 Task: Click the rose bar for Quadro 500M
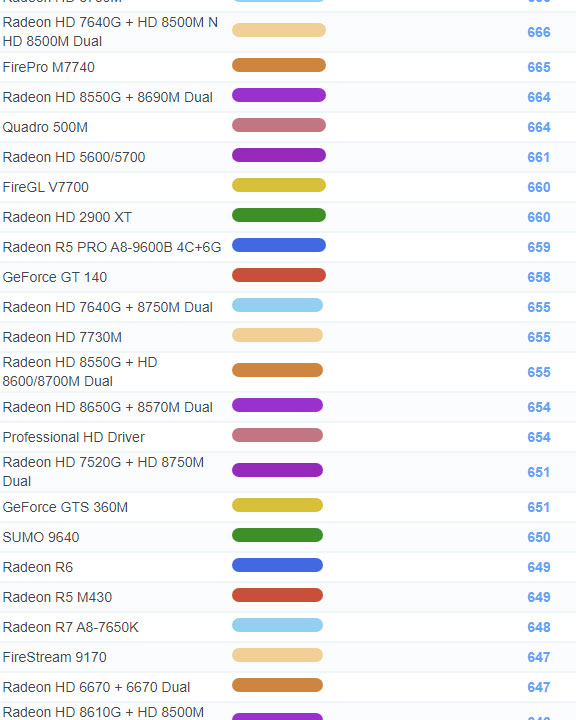click(x=279, y=125)
